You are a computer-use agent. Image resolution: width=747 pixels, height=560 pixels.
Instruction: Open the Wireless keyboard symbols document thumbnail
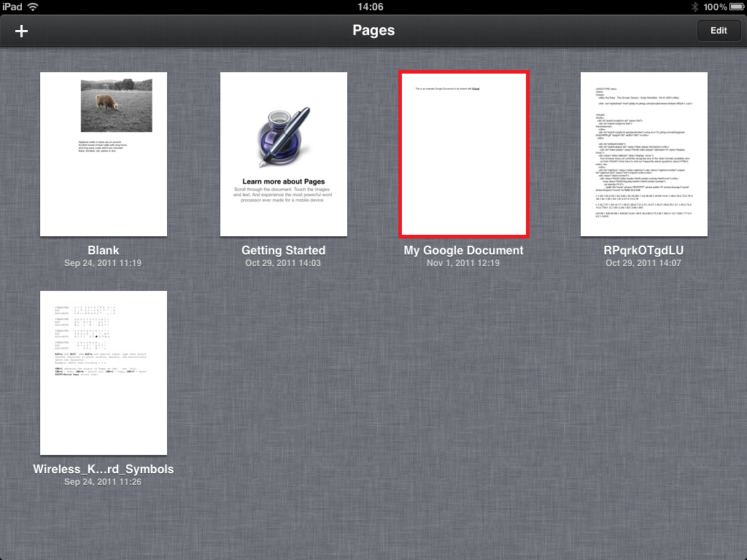(104, 373)
